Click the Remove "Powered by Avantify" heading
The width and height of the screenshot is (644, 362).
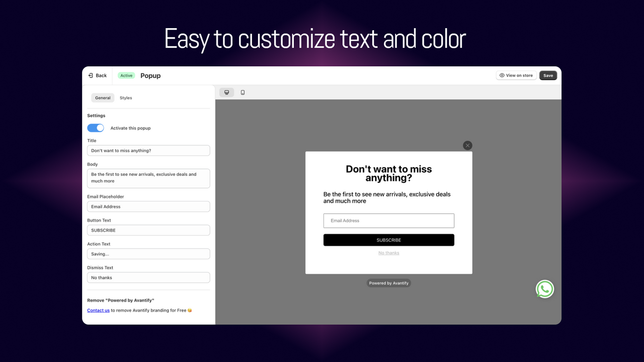121,300
